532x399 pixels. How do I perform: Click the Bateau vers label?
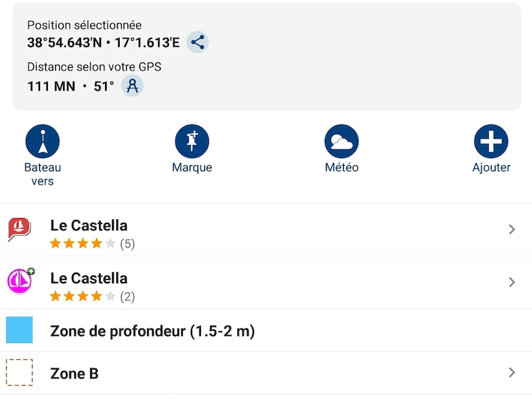pos(43,174)
